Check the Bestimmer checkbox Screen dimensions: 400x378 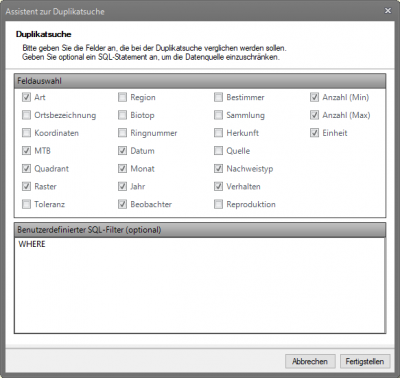click(218, 97)
